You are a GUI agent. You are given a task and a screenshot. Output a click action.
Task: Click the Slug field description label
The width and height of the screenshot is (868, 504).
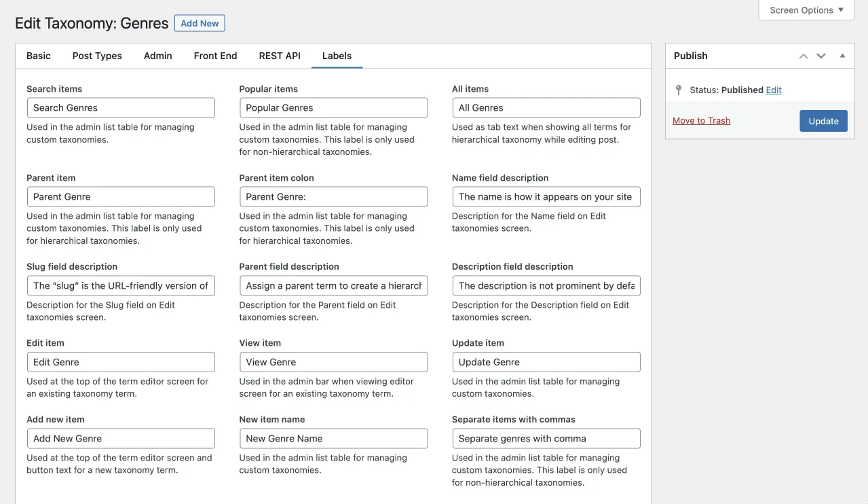72,267
